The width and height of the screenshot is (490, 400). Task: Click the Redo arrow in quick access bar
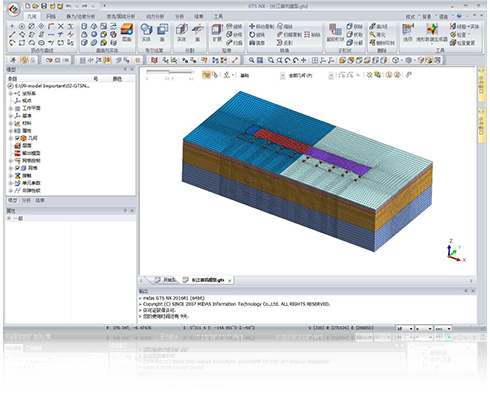(x=85, y=6)
